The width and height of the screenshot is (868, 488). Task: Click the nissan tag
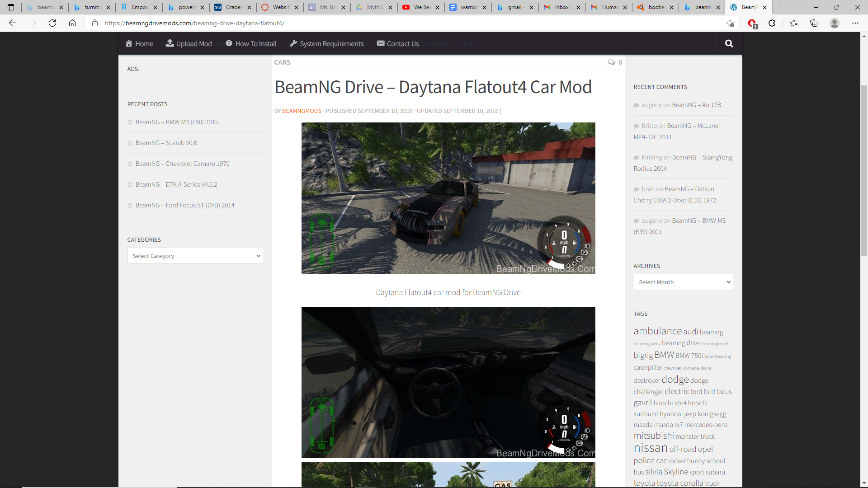651,448
